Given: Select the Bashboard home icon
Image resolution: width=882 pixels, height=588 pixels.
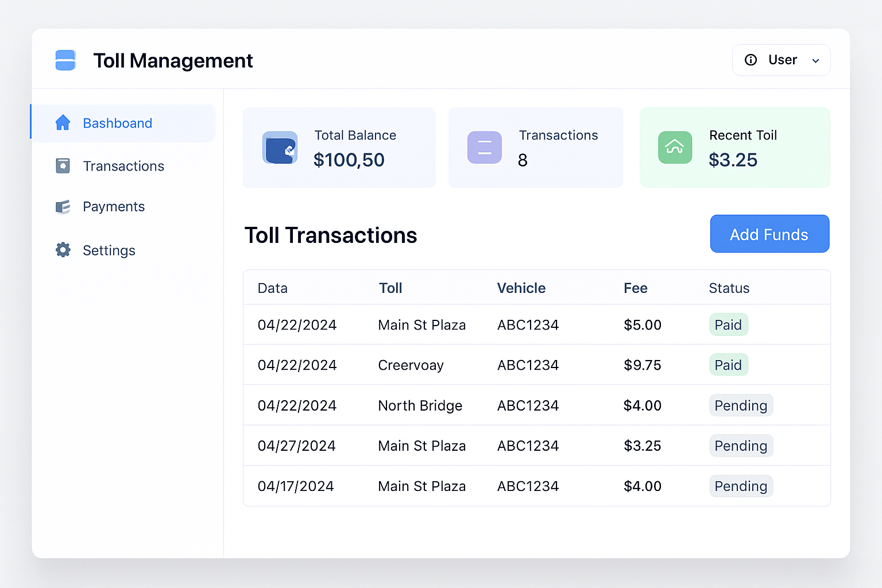Looking at the screenshot, I should (x=63, y=122).
